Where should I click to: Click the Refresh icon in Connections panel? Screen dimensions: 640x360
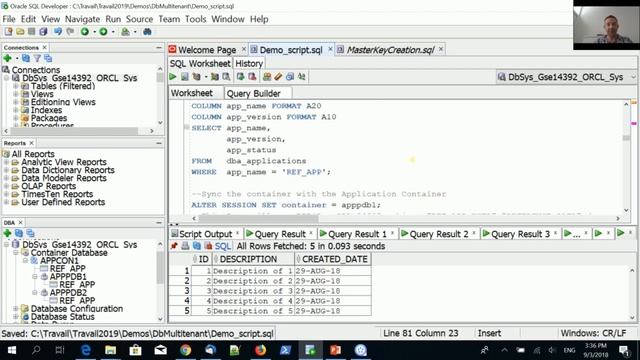[26, 58]
